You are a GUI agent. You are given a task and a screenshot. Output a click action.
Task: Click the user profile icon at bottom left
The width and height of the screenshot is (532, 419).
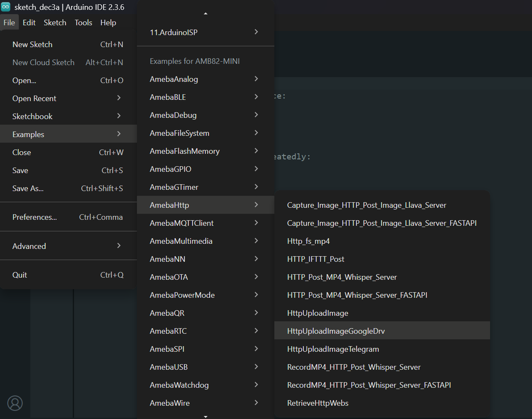(15, 403)
